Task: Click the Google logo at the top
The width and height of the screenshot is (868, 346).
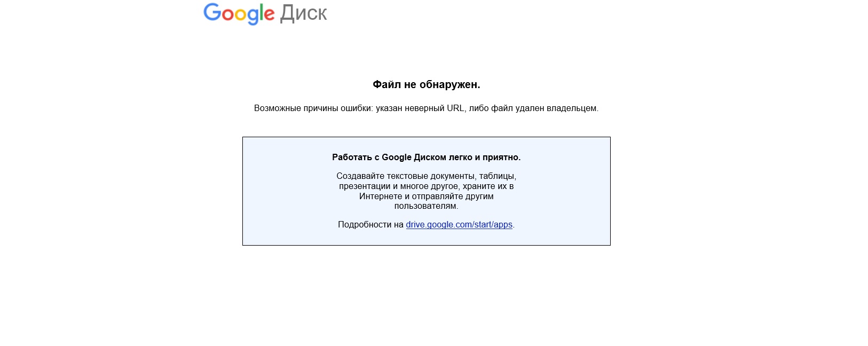Action: pyautogui.click(x=239, y=13)
